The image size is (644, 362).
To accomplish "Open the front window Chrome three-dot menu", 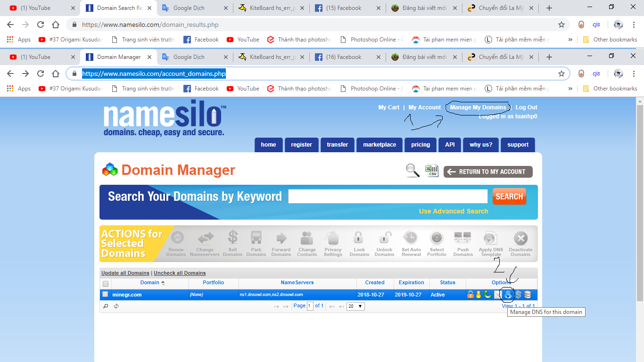I will (634, 74).
